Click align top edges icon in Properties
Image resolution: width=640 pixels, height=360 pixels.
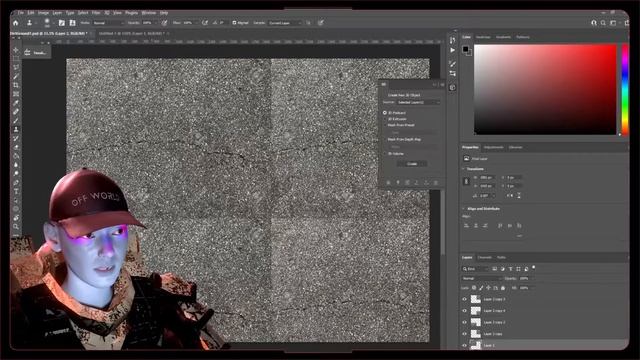[500, 225]
